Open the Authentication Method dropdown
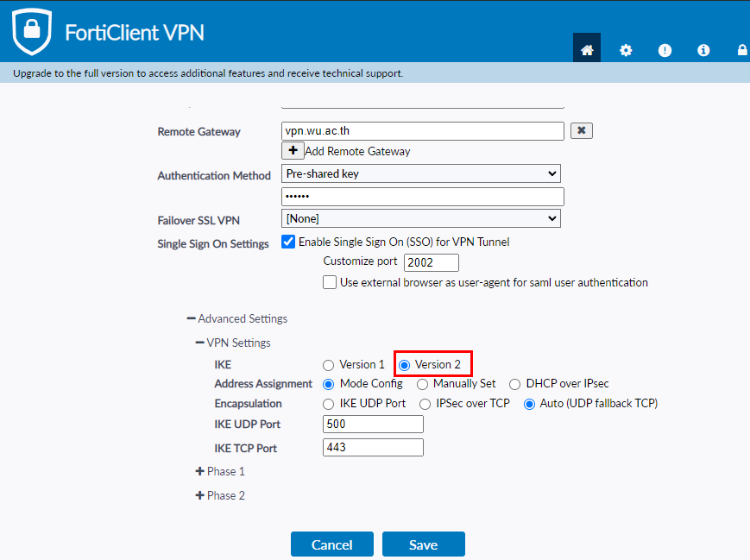This screenshot has height=560, width=750. (x=421, y=173)
